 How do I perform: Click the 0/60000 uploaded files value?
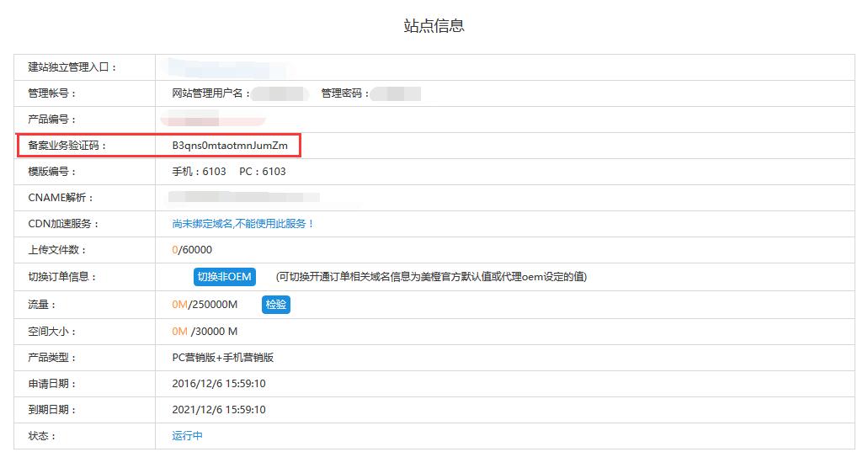coord(192,249)
